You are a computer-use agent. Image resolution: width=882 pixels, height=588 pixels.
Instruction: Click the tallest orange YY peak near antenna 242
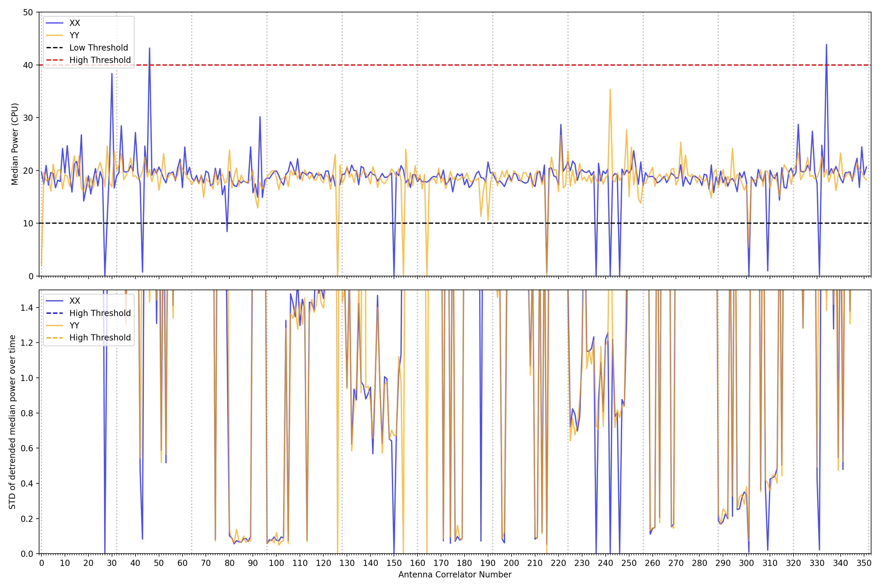(610, 90)
